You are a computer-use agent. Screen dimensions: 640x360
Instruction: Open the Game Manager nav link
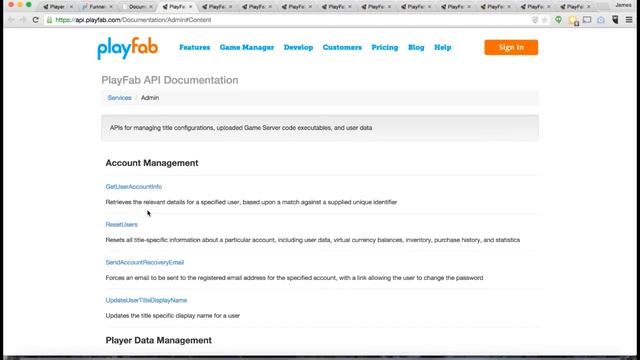point(247,47)
